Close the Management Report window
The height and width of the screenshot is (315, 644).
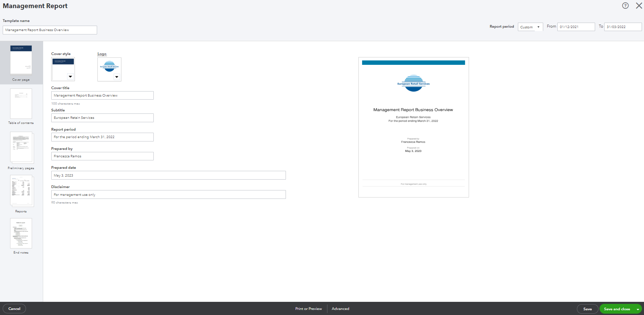(x=639, y=6)
